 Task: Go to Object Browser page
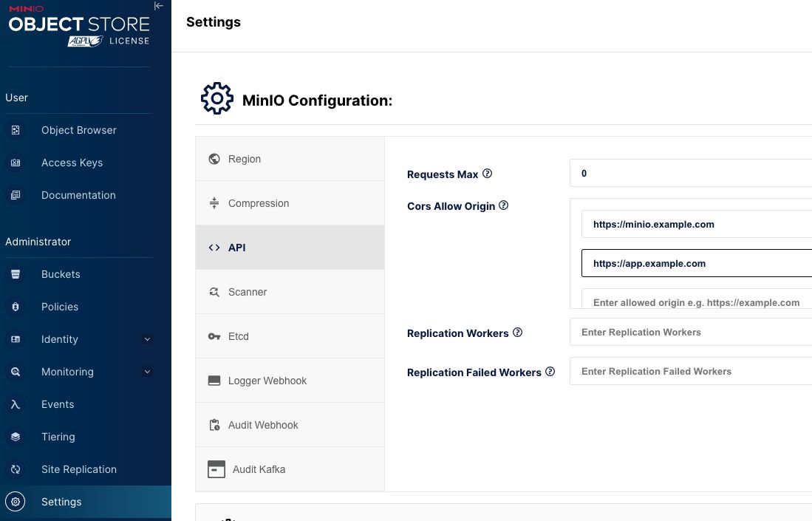point(79,130)
